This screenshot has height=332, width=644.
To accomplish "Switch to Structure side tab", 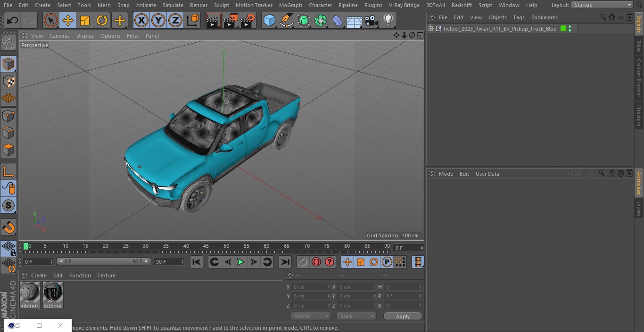I will [x=639, y=116].
